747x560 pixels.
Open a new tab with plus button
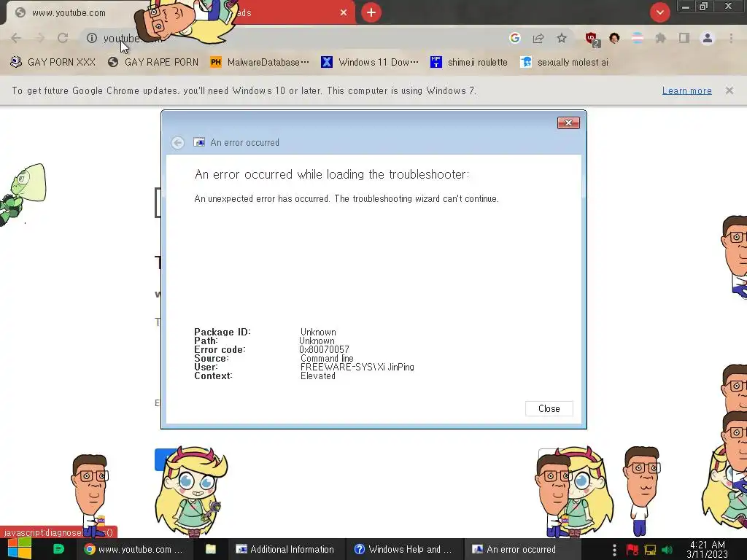371,12
